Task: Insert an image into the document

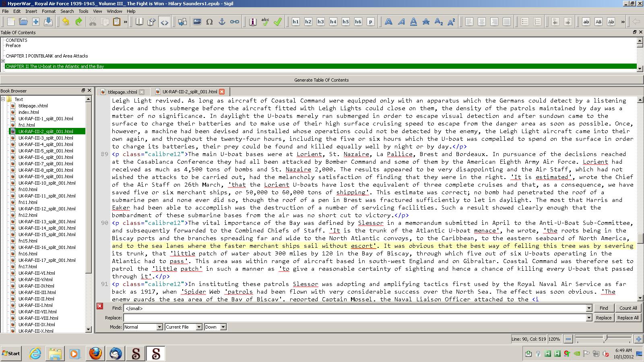Action: tap(197, 22)
